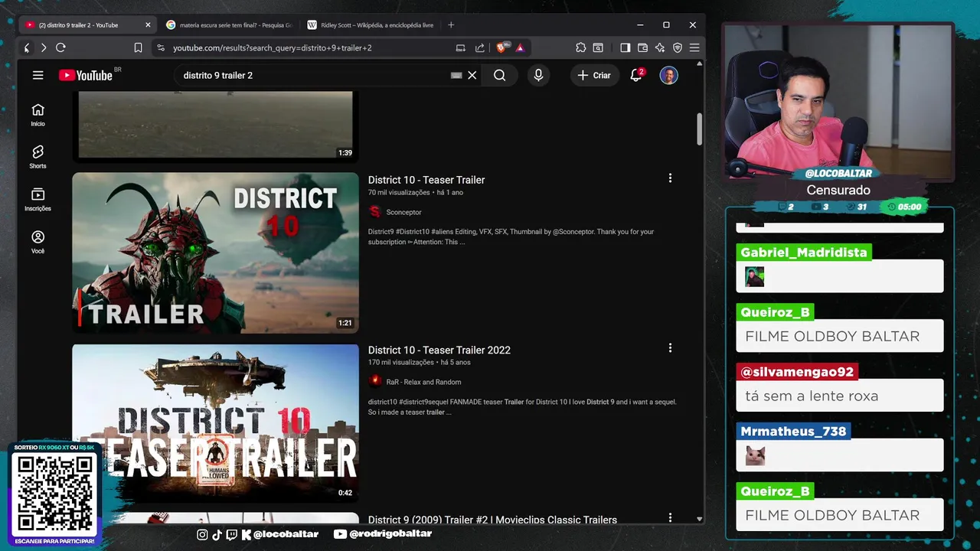This screenshot has height=551, width=980.
Task: Open the Brave VPN shield icon
Action: 677,47
